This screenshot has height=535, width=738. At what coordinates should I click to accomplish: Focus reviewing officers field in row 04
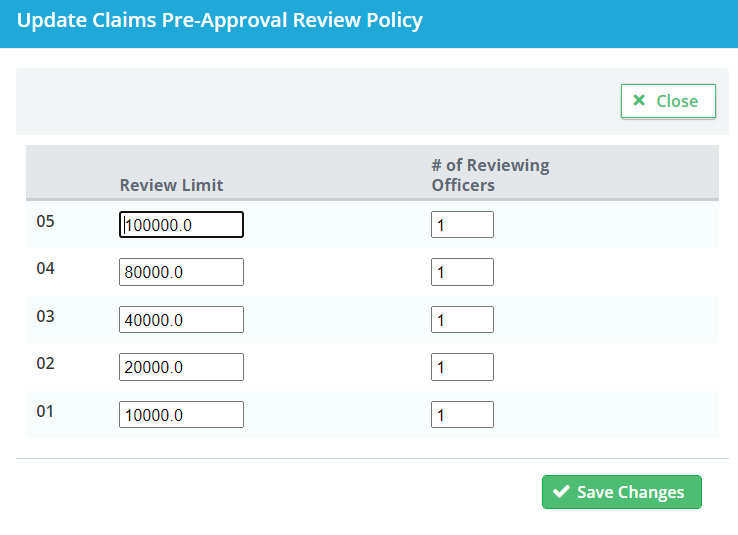coord(462,272)
